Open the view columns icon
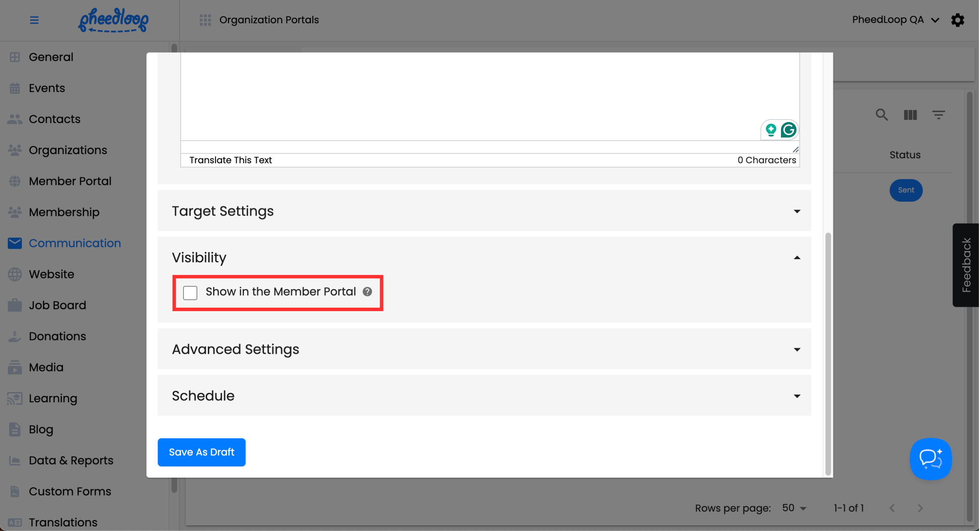980x531 pixels. pyautogui.click(x=910, y=115)
